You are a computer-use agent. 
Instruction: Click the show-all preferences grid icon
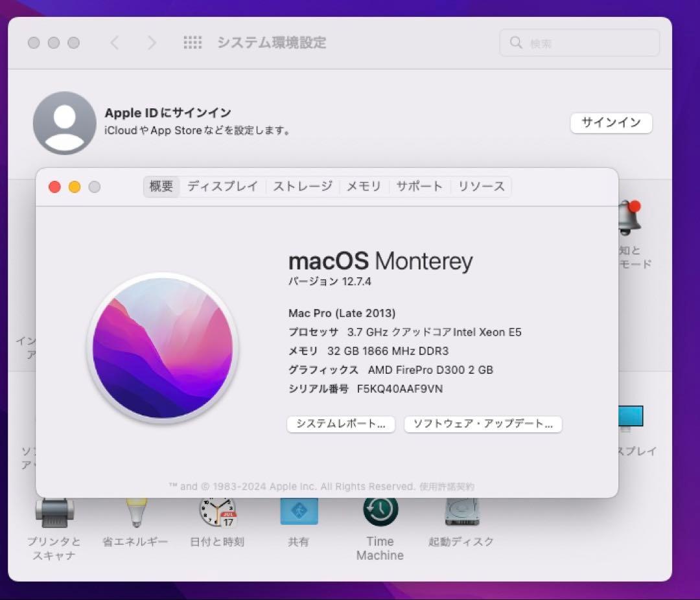tap(192, 43)
